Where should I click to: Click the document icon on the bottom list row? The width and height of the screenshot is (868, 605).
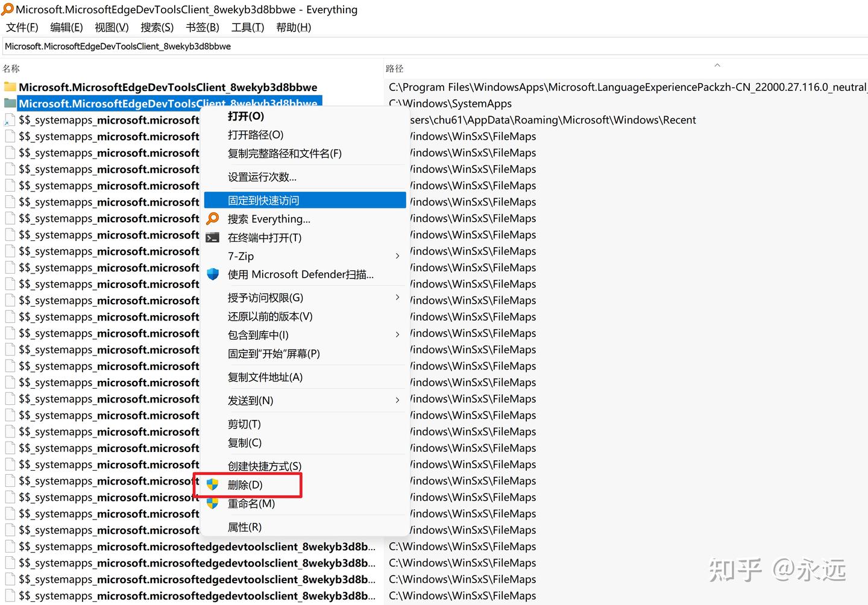click(x=10, y=595)
